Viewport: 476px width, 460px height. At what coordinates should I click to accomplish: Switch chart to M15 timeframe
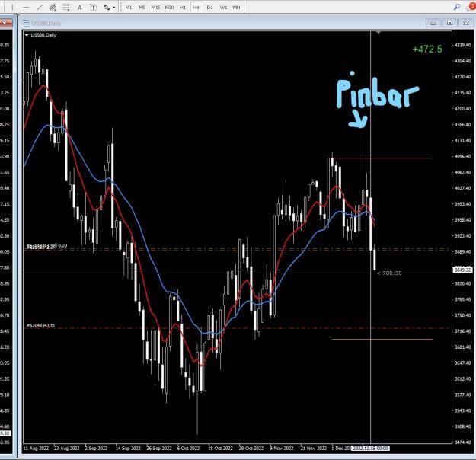[155, 8]
